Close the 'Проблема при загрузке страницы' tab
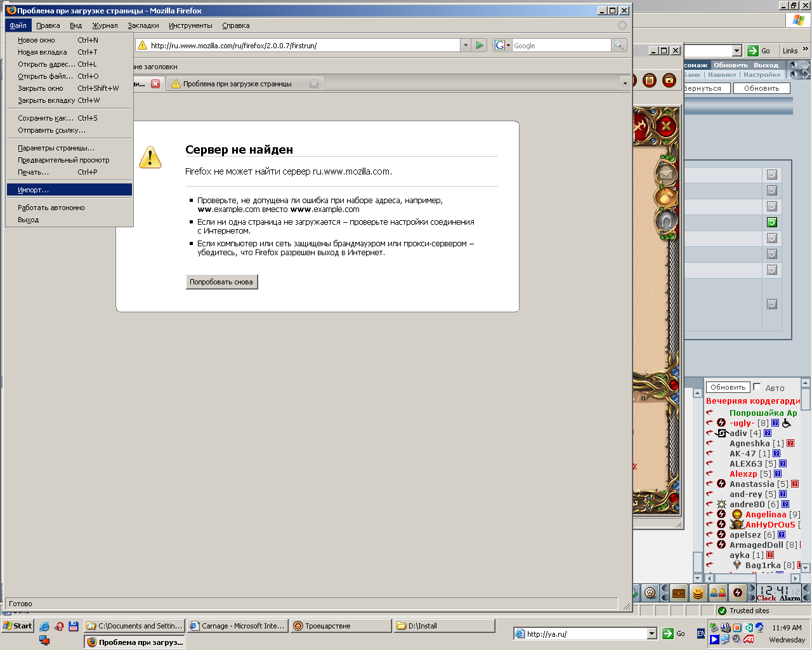The image size is (812, 650). click(313, 84)
